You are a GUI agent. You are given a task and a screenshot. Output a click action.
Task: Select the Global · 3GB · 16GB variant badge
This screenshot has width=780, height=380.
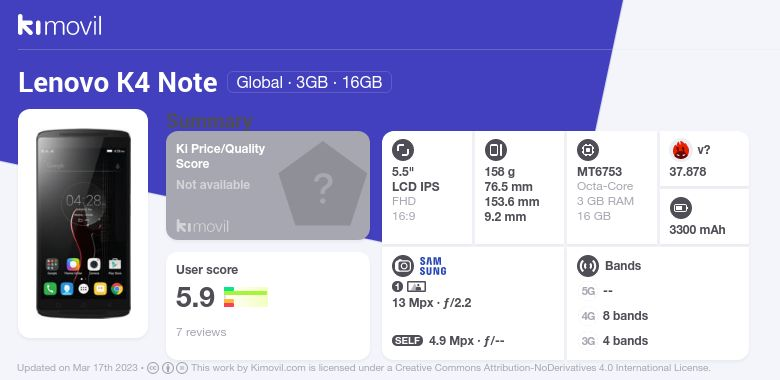tap(309, 82)
